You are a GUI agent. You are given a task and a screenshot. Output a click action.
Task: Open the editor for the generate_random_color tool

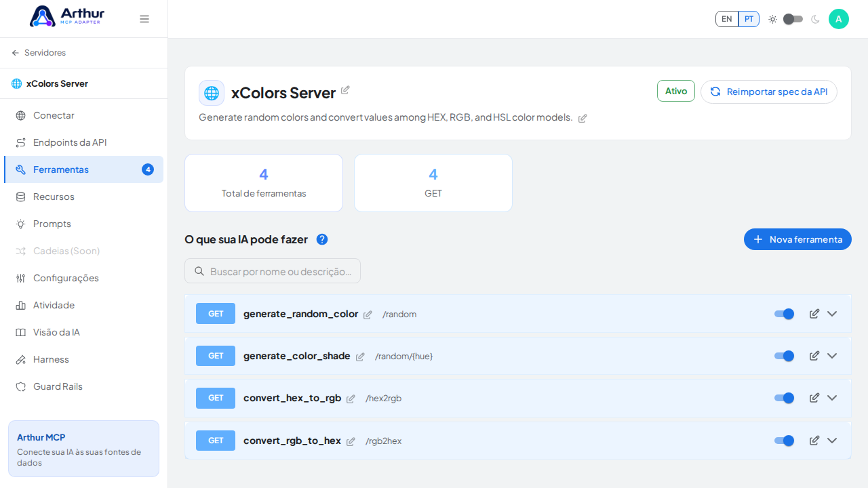[x=814, y=314]
